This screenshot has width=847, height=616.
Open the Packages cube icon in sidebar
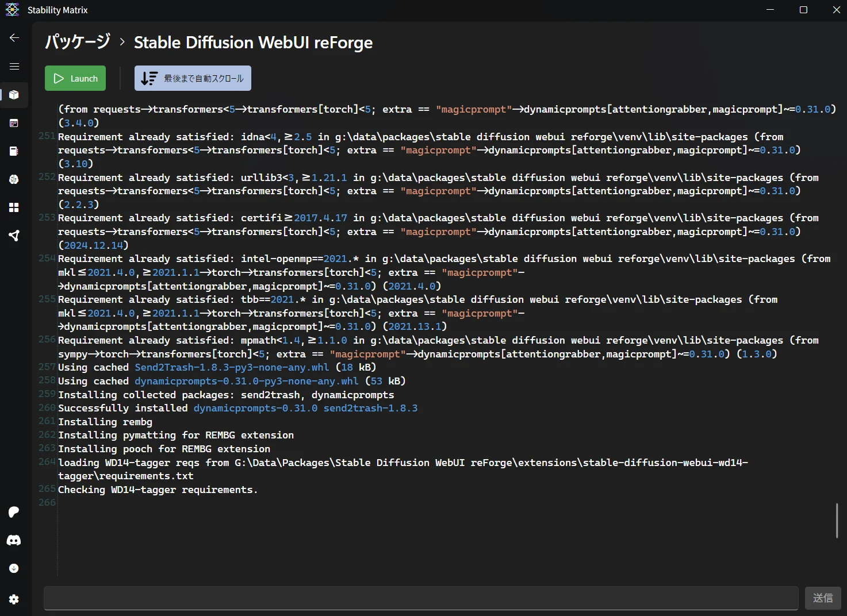coord(14,95)
